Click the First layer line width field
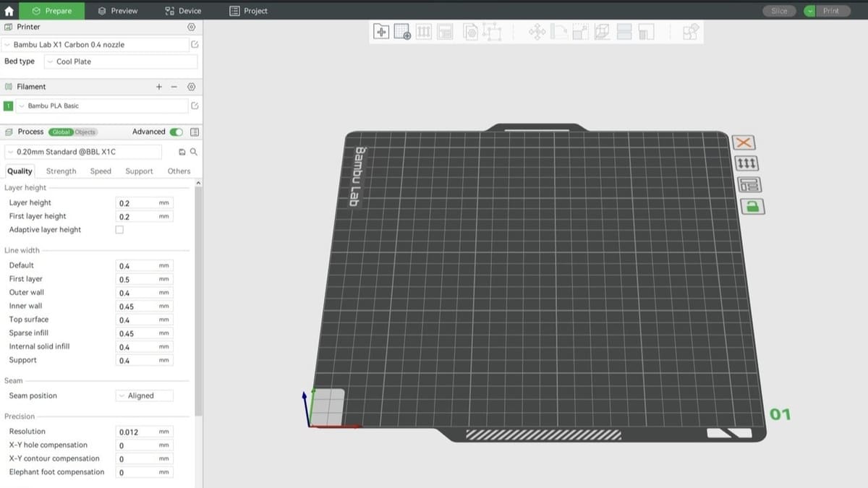The image size is (868, 488). coord(144,280)
